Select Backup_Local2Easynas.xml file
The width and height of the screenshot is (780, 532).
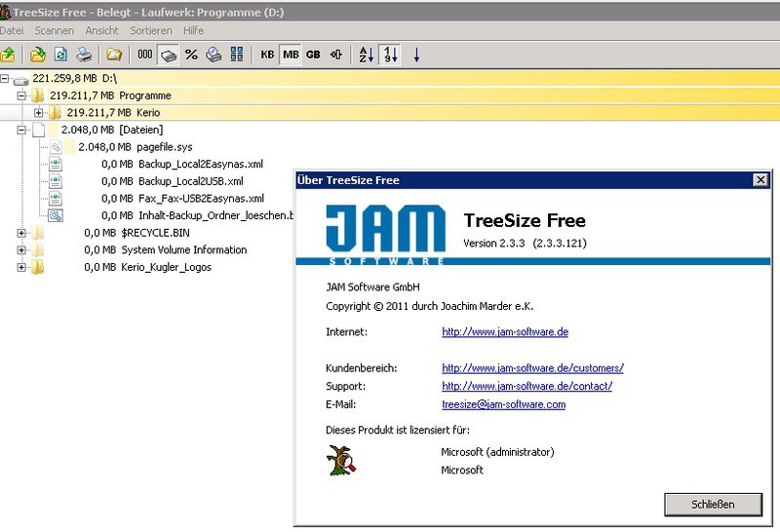pyautogui.click(x=182, y=164)
